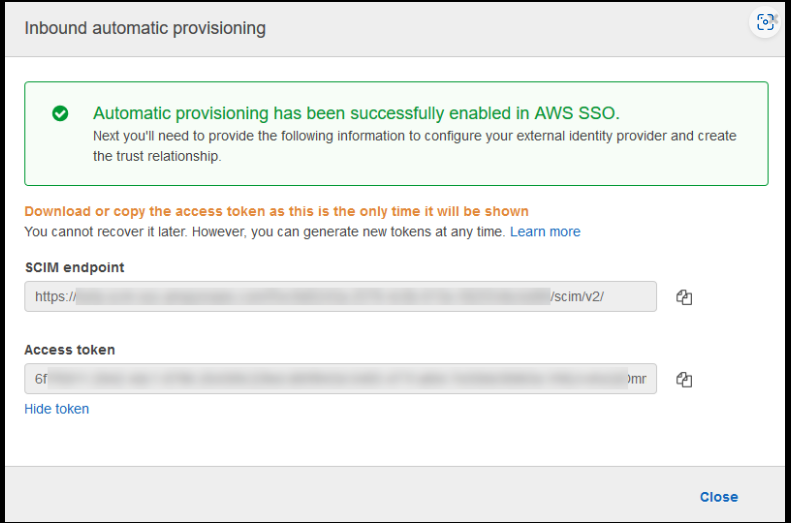The height and width of the screenshot is (523, 791).
Task: Click the SCIM endpoint label
Action: coord(75,267)
